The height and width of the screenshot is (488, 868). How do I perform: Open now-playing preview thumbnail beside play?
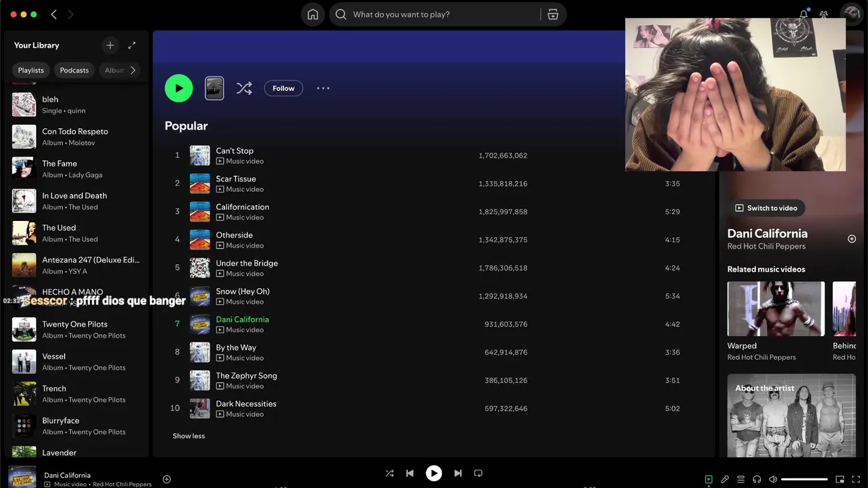click(x=214, y=88)
